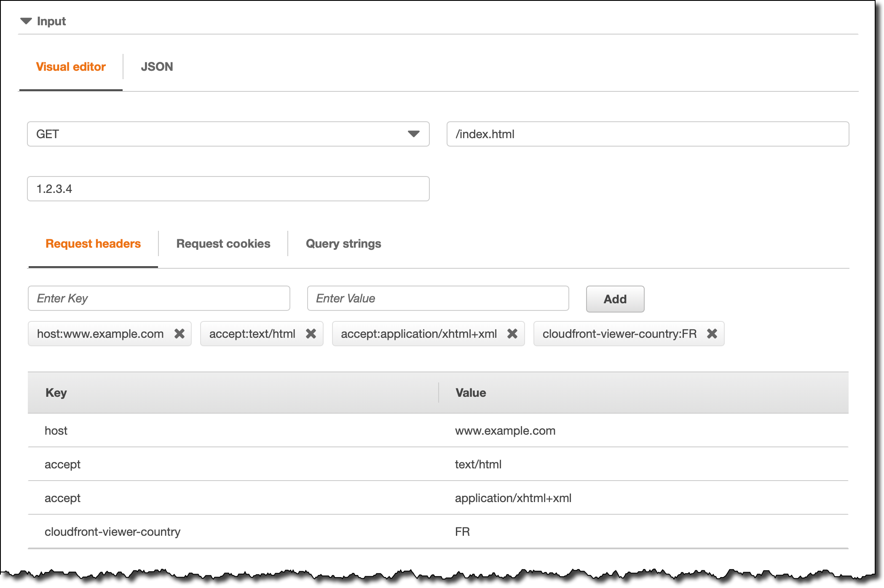
Task: Click the Value column header
Action: click(x=471, y=393)
